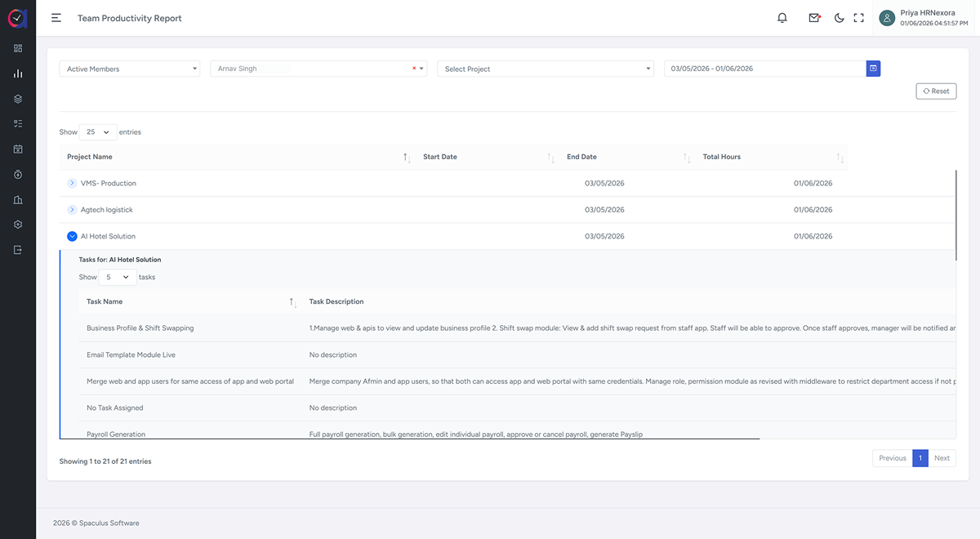Clear the Arnav Singh selection with the red x
This screenshot has width=980, height=539.
click(414, 69)
